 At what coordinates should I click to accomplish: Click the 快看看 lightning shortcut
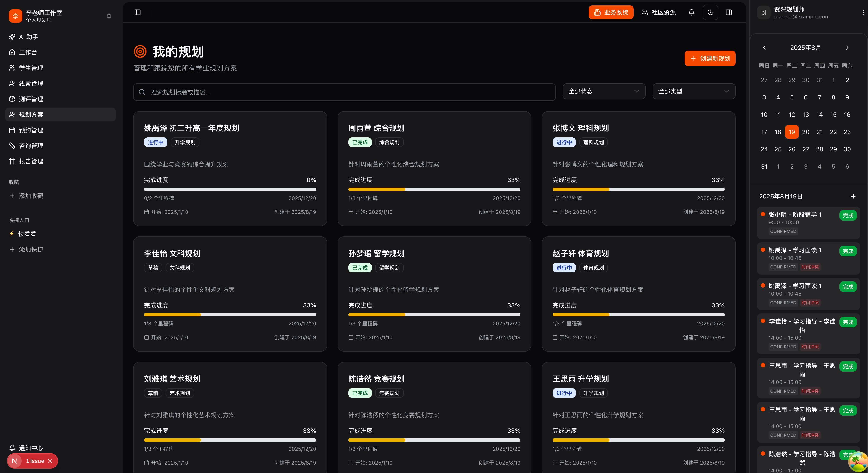point(27,234)
